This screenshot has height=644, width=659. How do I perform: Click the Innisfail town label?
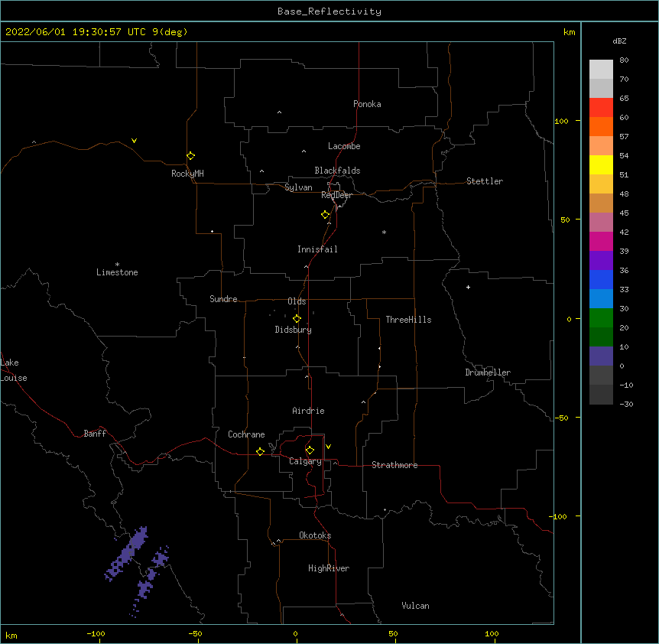tap(317, 249)
